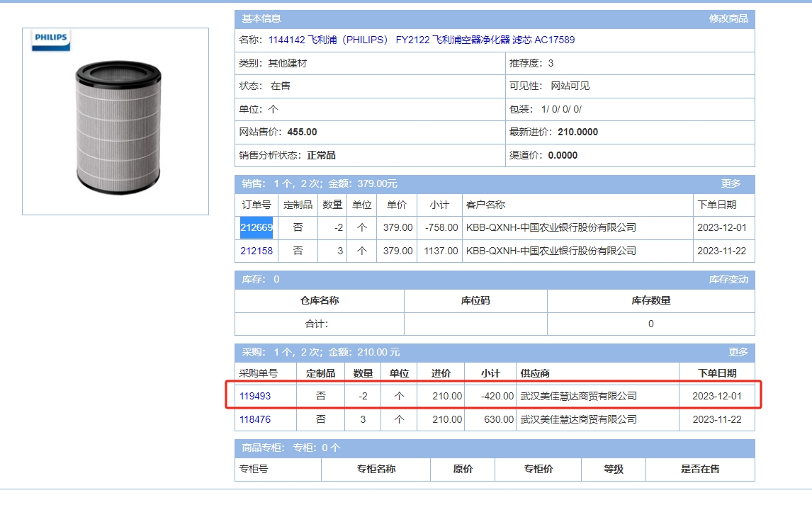Click the 基本信息 section title
812x517 pixels.
[261, 18]
